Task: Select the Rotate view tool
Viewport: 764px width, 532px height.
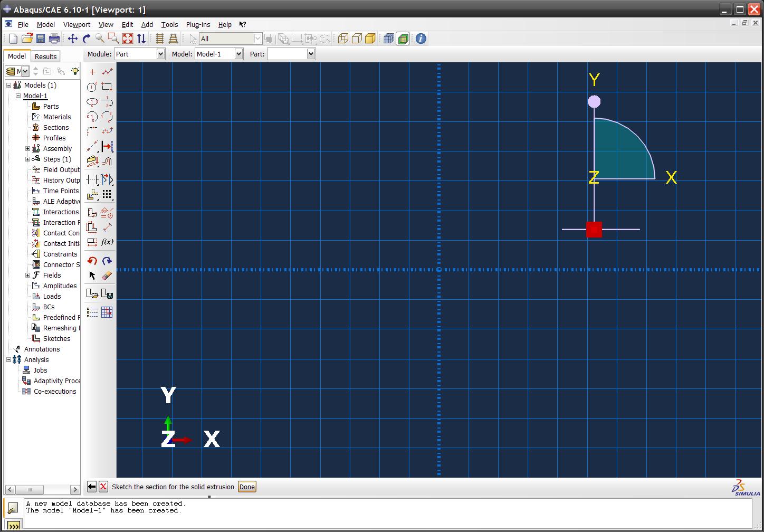Action: 86,39
